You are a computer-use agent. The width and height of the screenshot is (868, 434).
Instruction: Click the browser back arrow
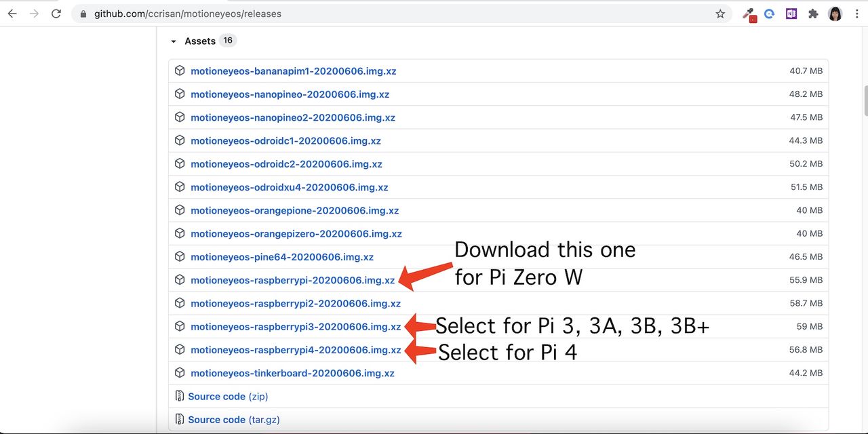[x=12, y=14]
